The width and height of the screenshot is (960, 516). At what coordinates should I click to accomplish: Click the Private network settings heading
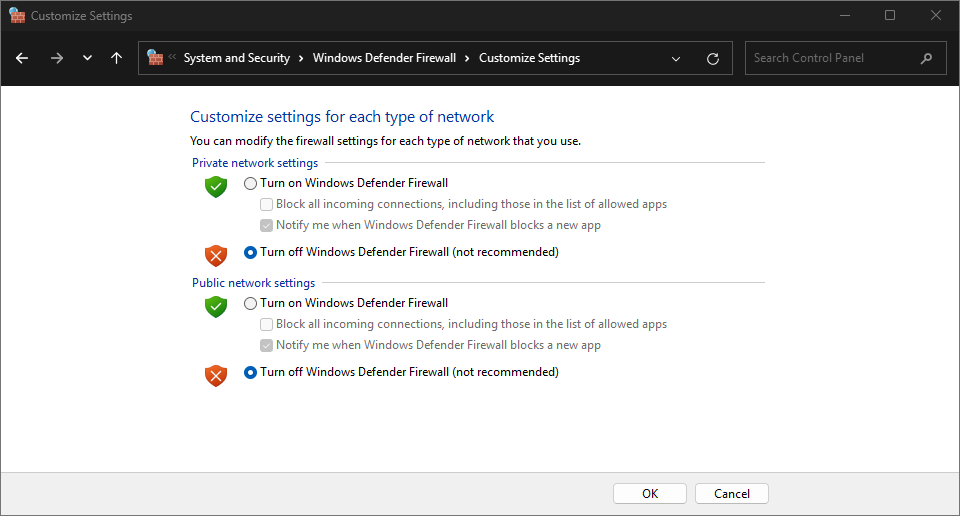[x=255, y=163]
